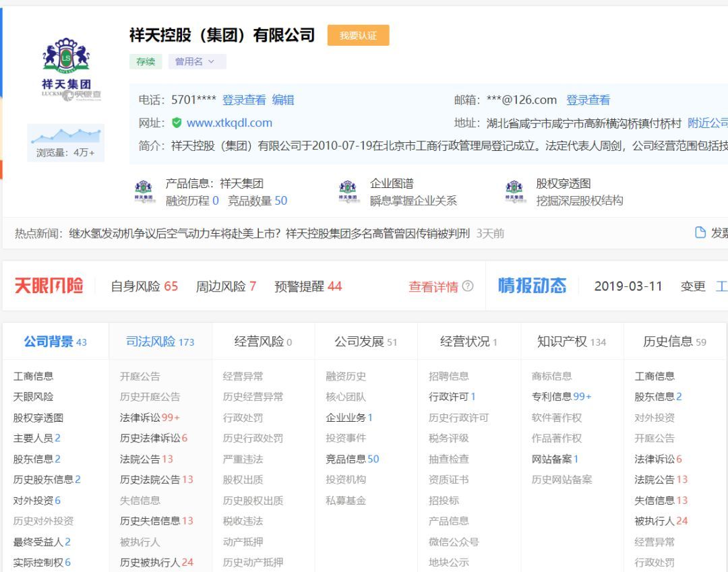
Task: Switch to 经营状况 1 tab
Action: (469, 342)
